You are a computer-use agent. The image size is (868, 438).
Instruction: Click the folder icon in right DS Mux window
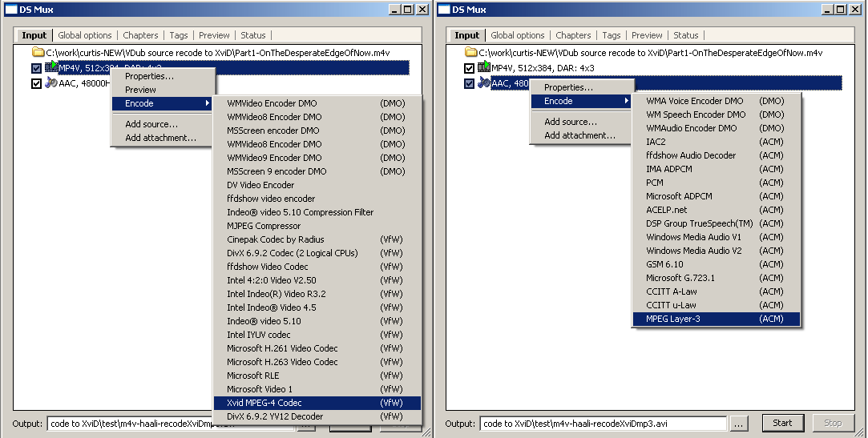[x=471, y=53]
